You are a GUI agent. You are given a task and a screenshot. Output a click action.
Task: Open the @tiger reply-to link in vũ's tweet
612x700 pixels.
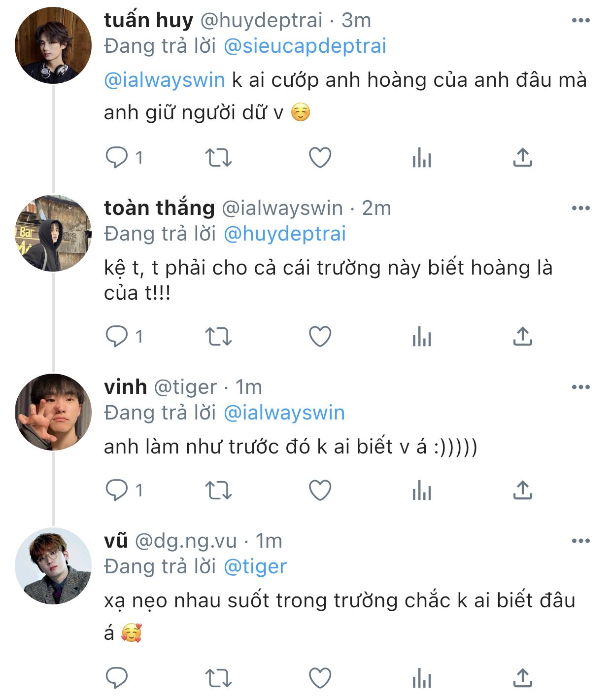pyautogui.click(x=255, y=566)
